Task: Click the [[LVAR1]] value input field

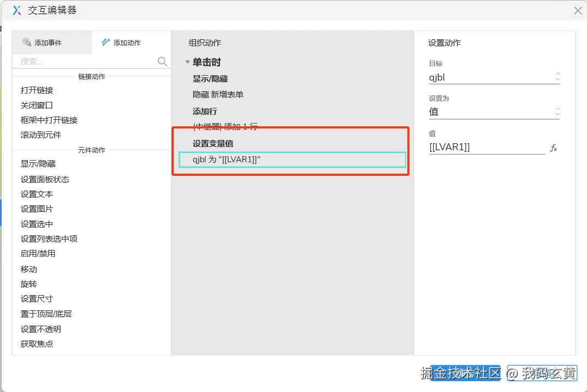Action: pos(487,147)
